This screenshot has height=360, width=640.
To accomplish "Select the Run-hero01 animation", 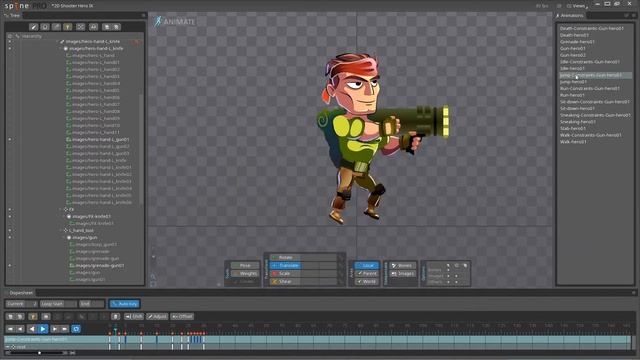I will [572, 95].
